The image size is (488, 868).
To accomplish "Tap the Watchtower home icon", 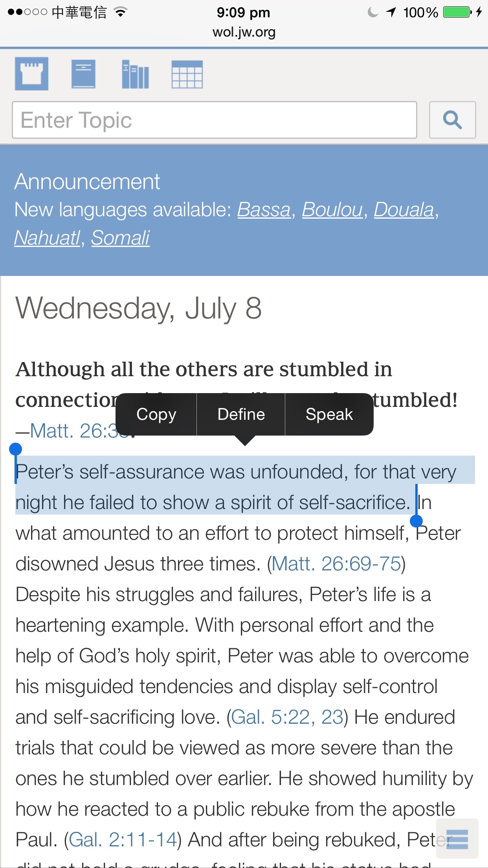I will coord(32,74).
